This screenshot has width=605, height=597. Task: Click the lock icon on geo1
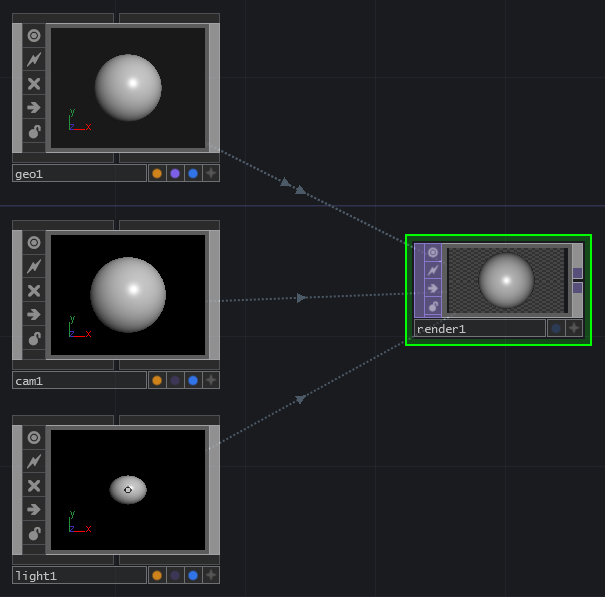[34, 131]
